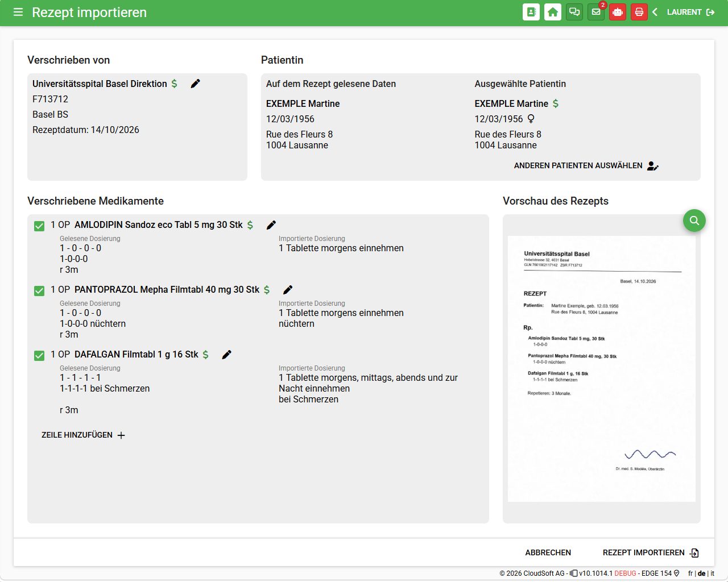Screen dimensions: 728x582
Task: Uncheck the AMLODIPIN Sandoz checkbox
Action: (39, 226)
